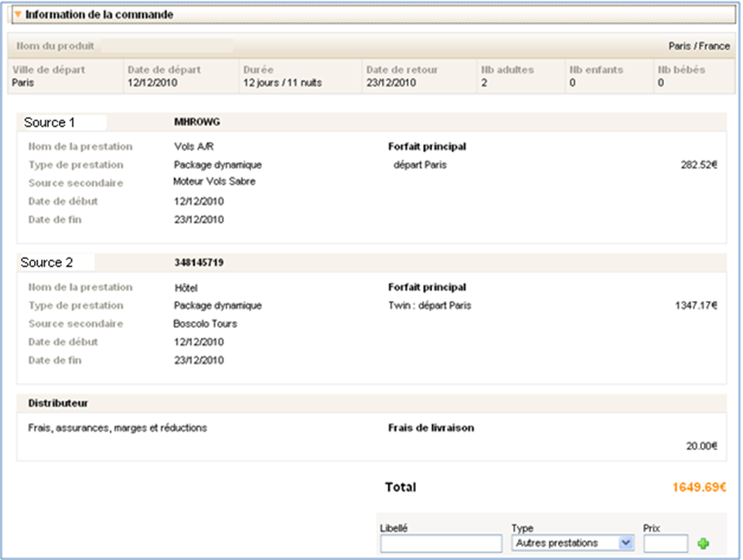
Task: Collapse the Information de la commande section arrow
Action: tap(18, 15)
